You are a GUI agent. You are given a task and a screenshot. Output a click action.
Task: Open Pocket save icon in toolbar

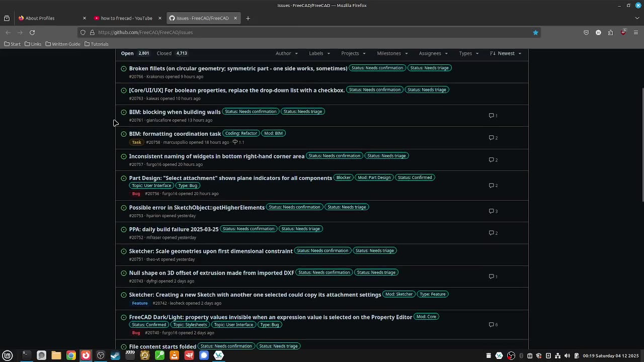(x=586, y=32)
